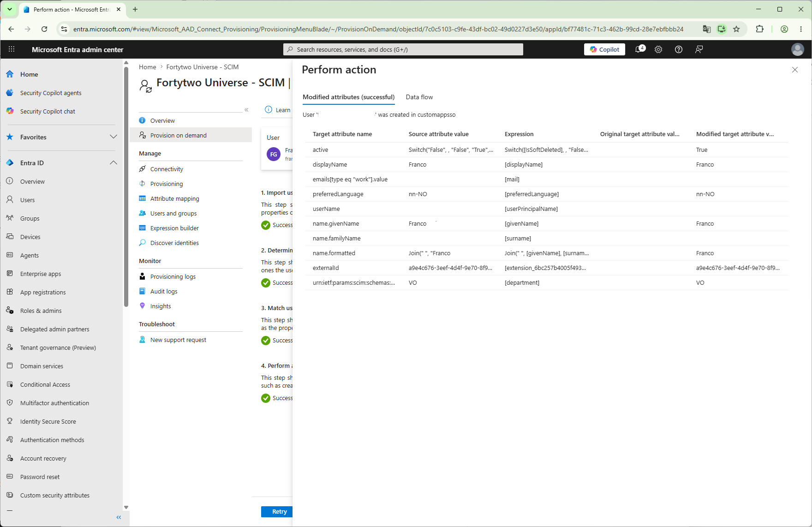Viewport: 812px width, 527px height.
Task: Launch Copilot from the header
Action: [604, 49]
